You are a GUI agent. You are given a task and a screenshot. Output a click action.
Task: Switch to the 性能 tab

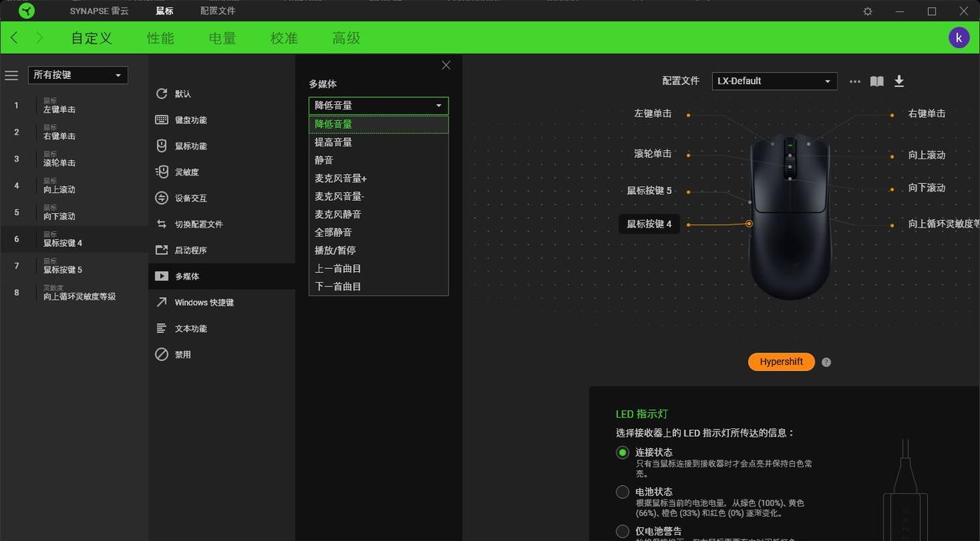click(x=161, y=38)
